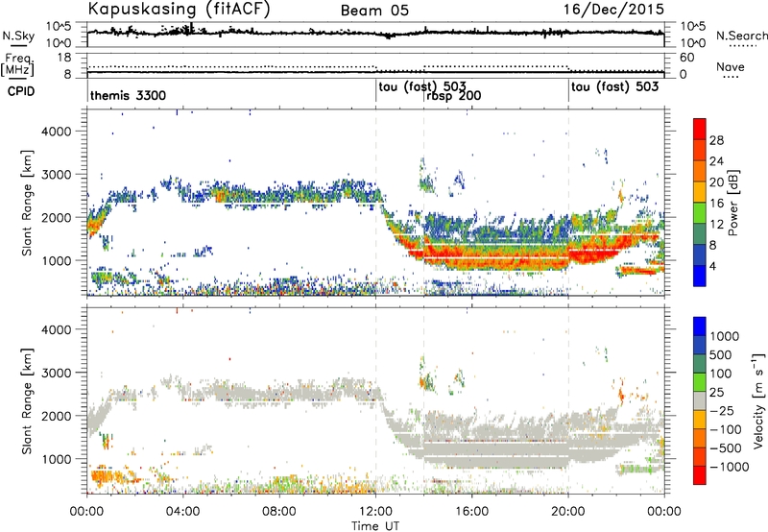The height and width of the screenshot is (532, 768).
Task: Click the 'Freq. [MHz]' axis label
Action: coord(18,65)
